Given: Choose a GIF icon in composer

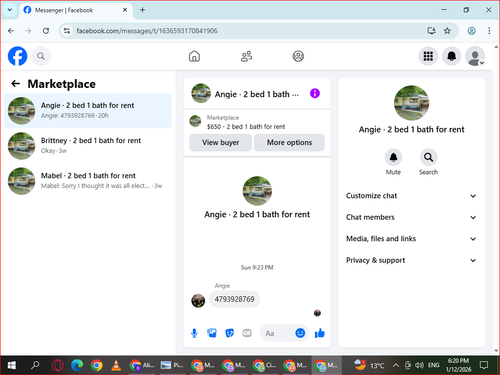Looking at the screenshot, I should click(247, 333).
